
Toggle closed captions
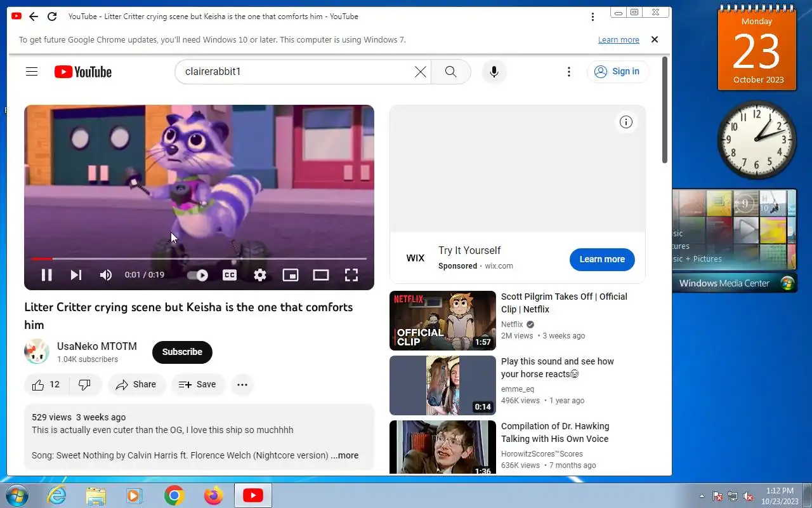[x=230, y=275]
